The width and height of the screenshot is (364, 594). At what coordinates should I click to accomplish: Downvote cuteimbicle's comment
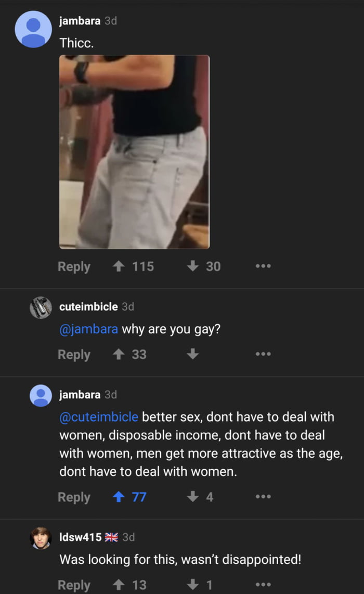(x=193, y=354)
